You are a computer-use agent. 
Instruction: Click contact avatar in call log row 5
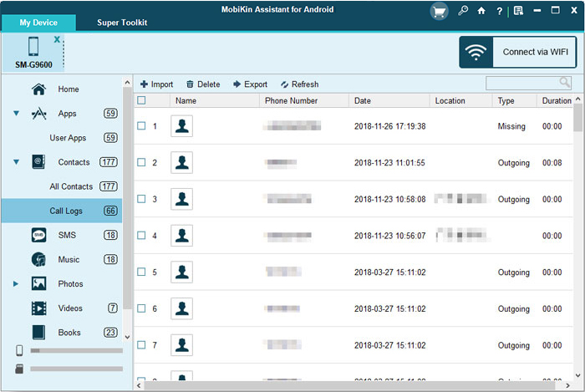pyautogui.click(x=181, y=272)
